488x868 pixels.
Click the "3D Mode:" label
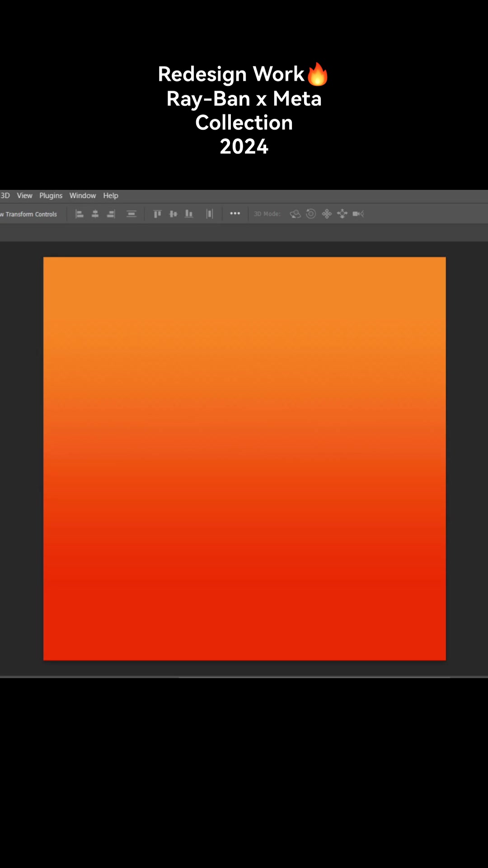267,214
